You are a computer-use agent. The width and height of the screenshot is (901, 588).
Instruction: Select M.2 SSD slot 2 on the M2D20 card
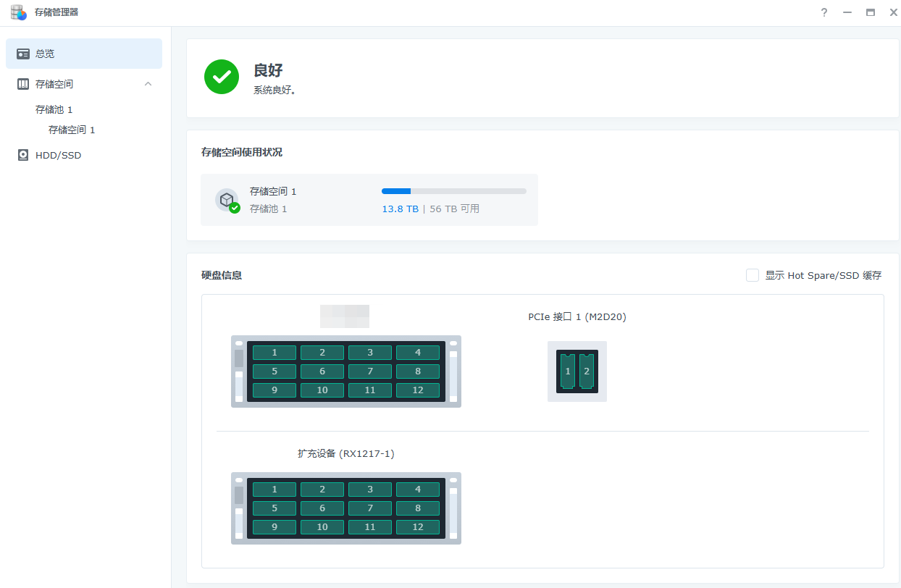coord(587,371)
